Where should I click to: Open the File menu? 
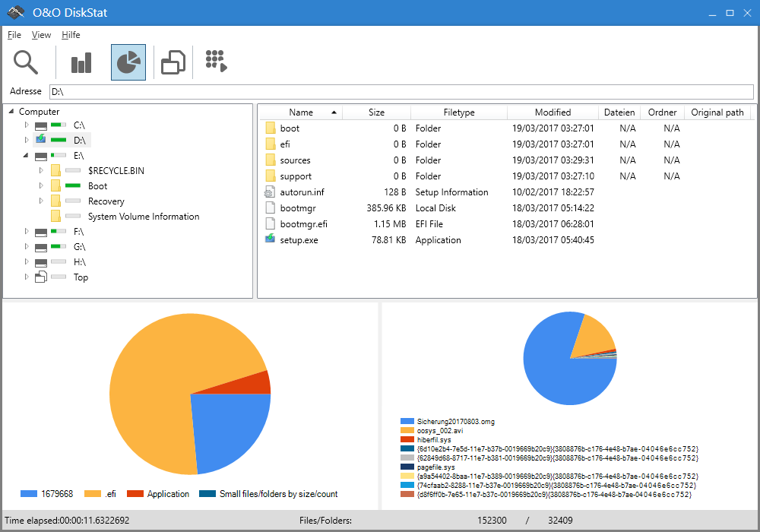[x=14, y=35]
